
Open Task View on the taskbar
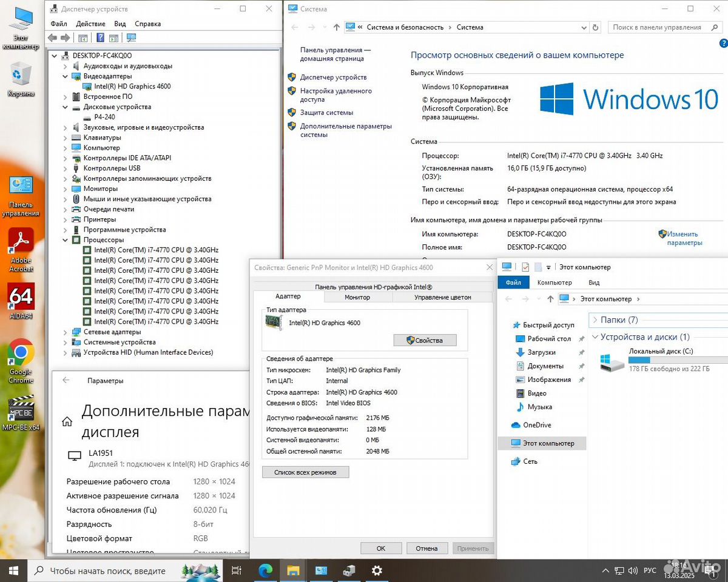pyautogui.click(x=237, y=570)
